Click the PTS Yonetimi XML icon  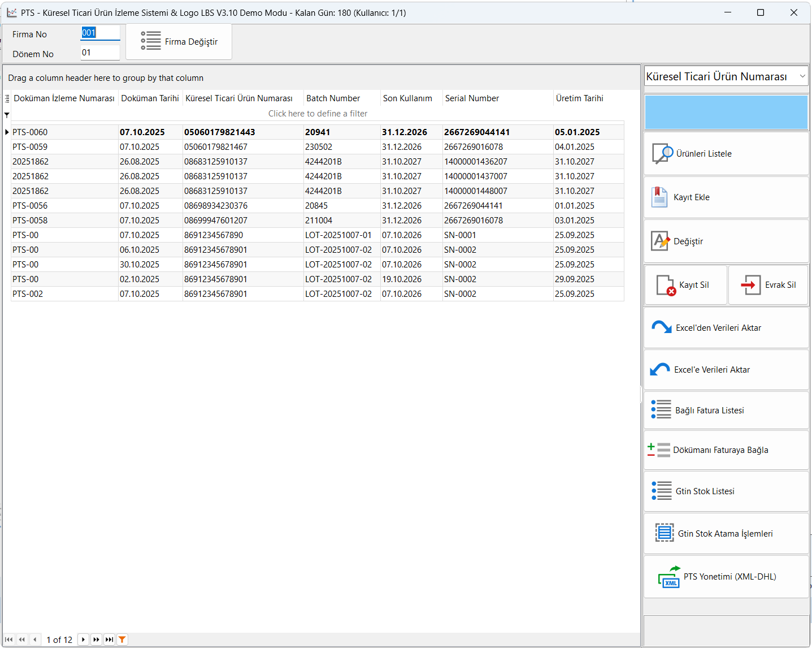[670, 577]
